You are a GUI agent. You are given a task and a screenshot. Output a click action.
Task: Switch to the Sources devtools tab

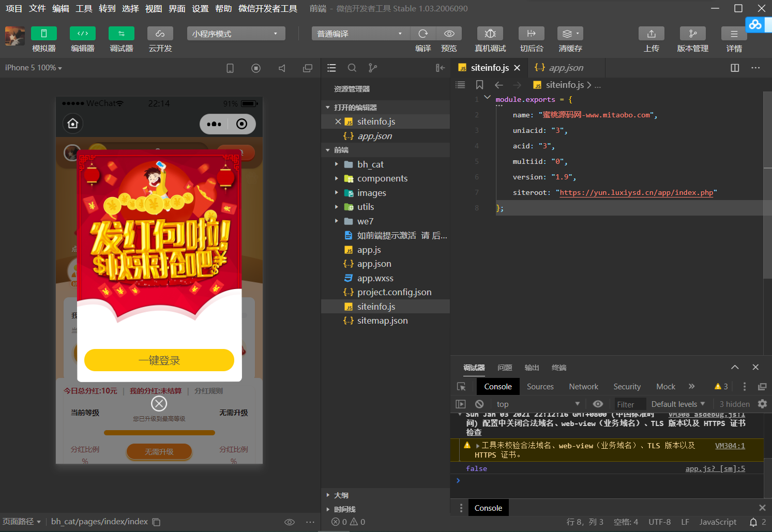(x=540, y=387)
